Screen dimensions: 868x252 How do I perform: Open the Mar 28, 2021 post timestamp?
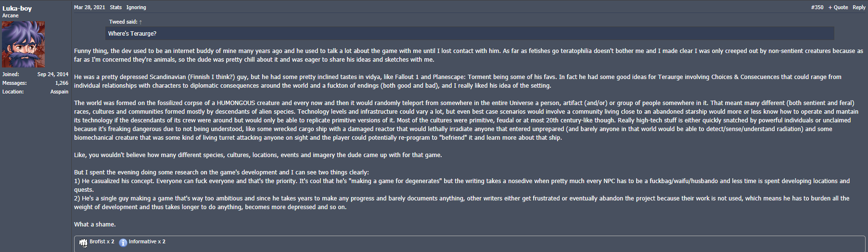[x=89, y=7]
